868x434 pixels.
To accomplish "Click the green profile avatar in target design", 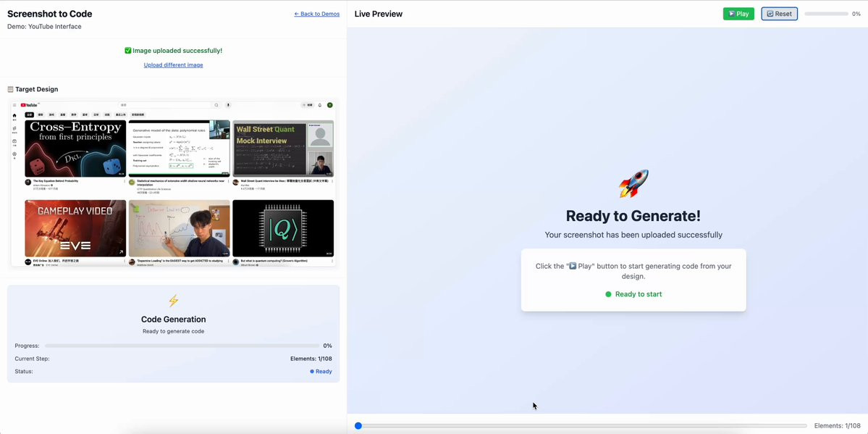I will [x=330, y=105].
